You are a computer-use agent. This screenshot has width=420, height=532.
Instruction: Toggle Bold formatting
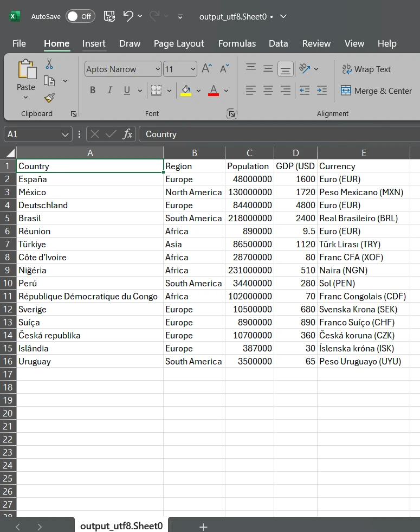coord(93,91)
